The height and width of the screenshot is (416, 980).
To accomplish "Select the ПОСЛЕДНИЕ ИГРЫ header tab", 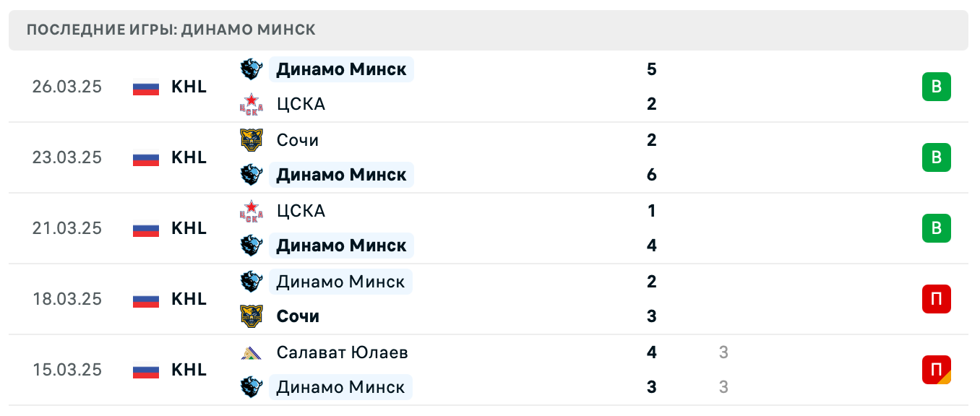I will [x=171, y=30].
